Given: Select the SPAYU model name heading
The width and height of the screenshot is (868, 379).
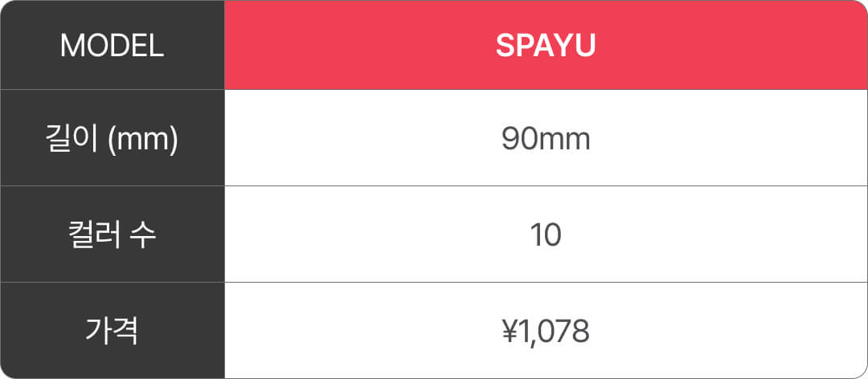Looking at the screenshot, I should click(x=545, y=46).
